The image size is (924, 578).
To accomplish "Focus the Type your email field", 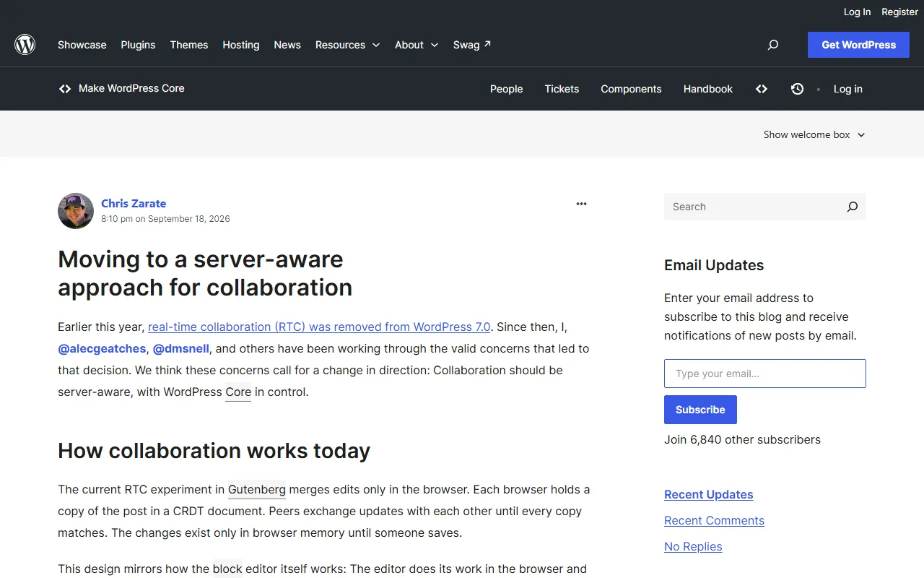I will click(x=765, y=374).
